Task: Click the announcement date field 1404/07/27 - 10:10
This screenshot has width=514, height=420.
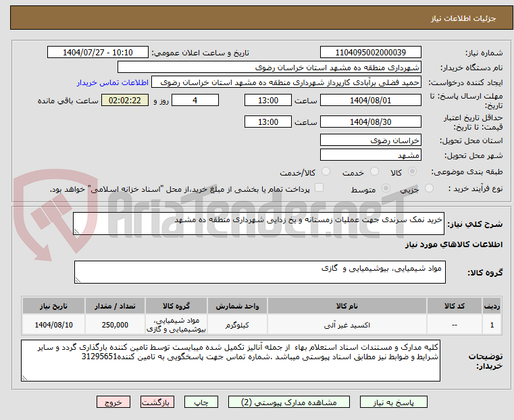Action: 98,53
